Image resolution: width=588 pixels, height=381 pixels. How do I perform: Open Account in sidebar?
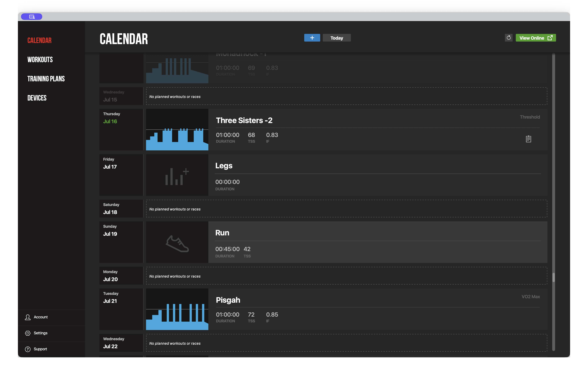click(51, 317)
